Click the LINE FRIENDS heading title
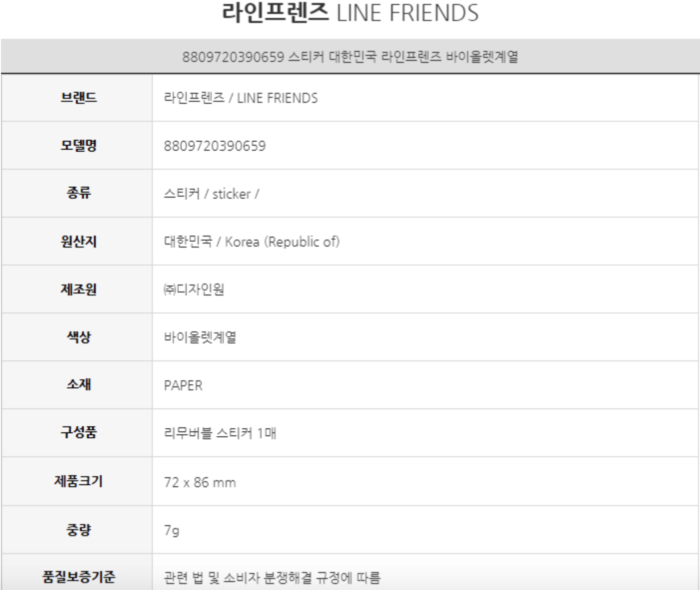700x590 pixels. click(350, 13)
